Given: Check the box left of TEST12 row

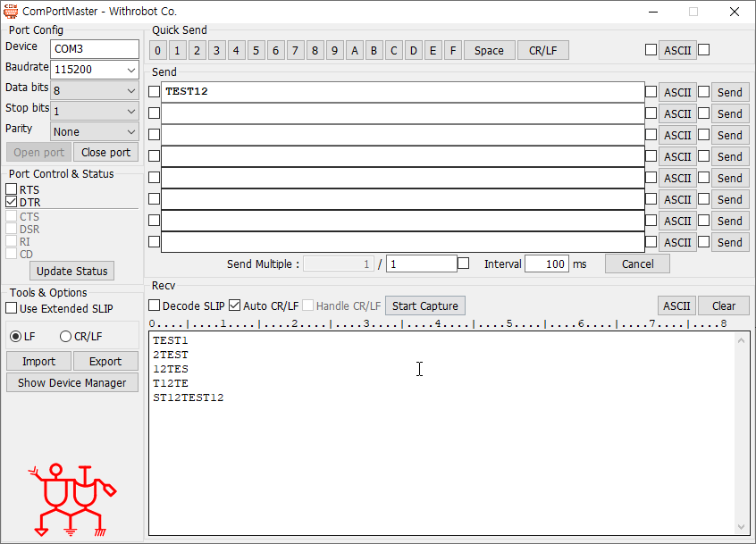Looking at the screenshot, I should [x=155, y=91].
